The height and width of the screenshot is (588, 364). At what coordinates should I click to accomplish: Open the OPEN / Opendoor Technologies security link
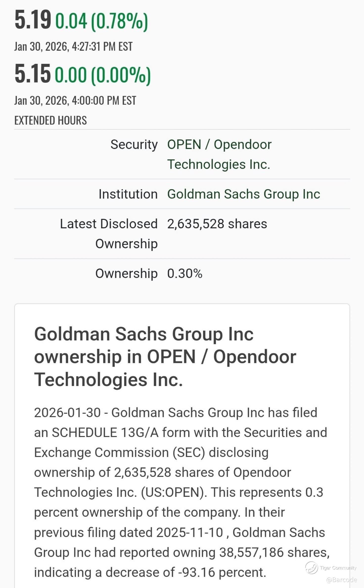pyautogui.click(x=219, y=154)
